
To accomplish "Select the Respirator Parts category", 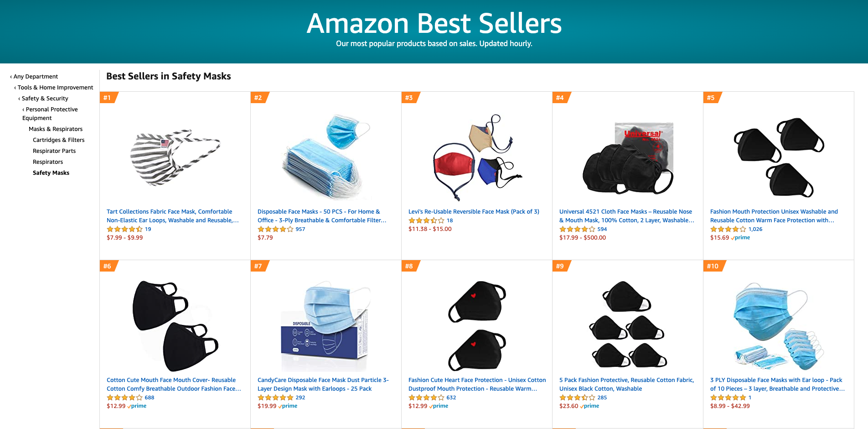I will point(54,151).
